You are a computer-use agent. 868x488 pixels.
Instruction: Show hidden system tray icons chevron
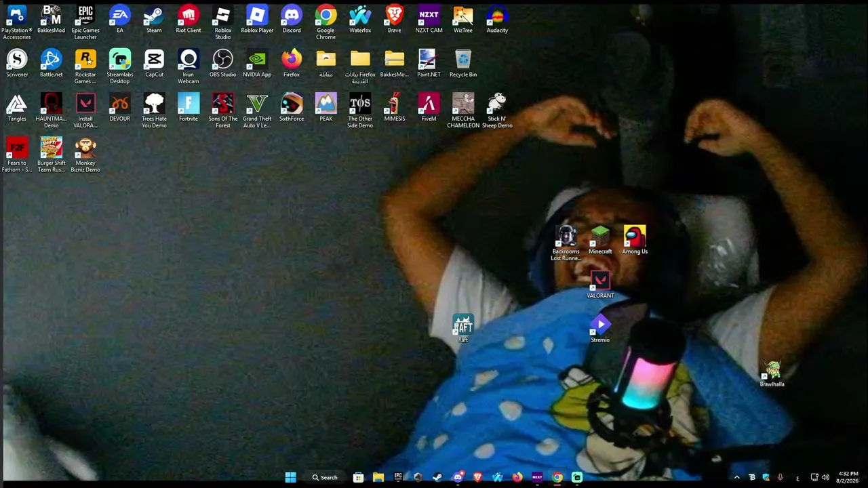pos(737,477)
